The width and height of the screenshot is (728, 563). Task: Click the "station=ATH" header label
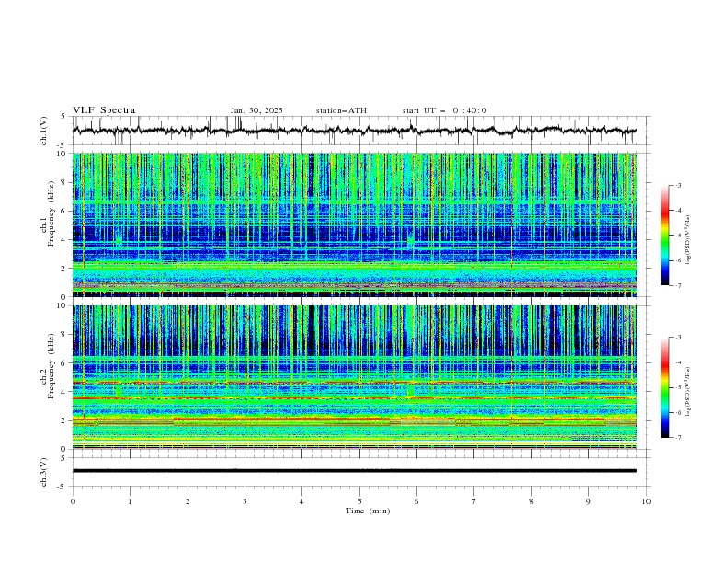point(341,110)
